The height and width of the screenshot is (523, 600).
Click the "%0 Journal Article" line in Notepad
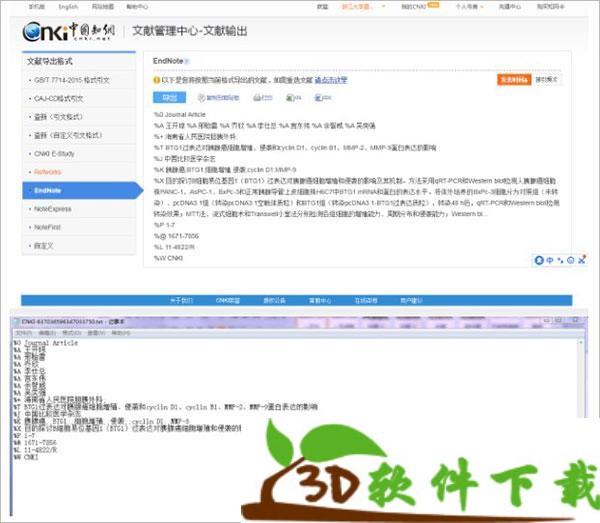coord(46,343)
